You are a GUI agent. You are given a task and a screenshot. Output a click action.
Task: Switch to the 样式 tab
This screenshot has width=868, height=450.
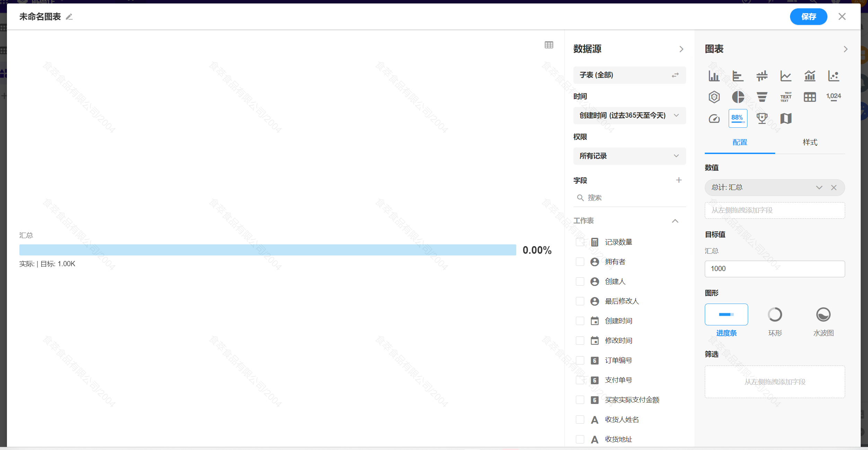[810, 142]
